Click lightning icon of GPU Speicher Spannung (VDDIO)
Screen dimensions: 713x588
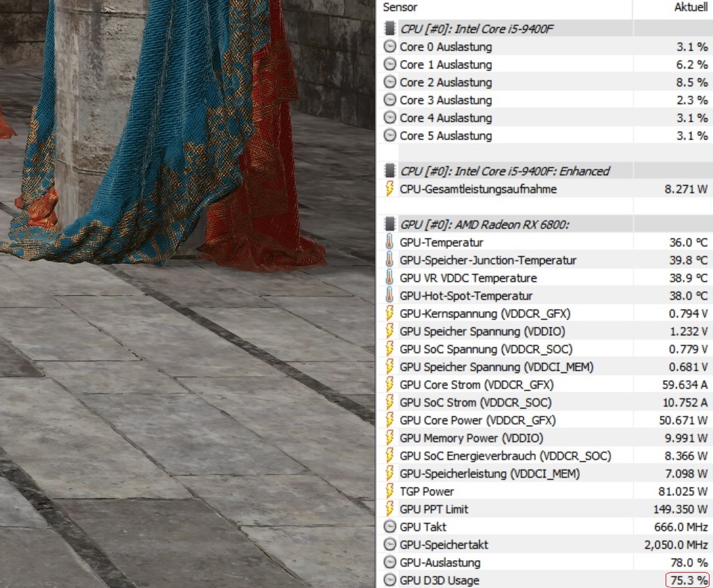[389, 331]
